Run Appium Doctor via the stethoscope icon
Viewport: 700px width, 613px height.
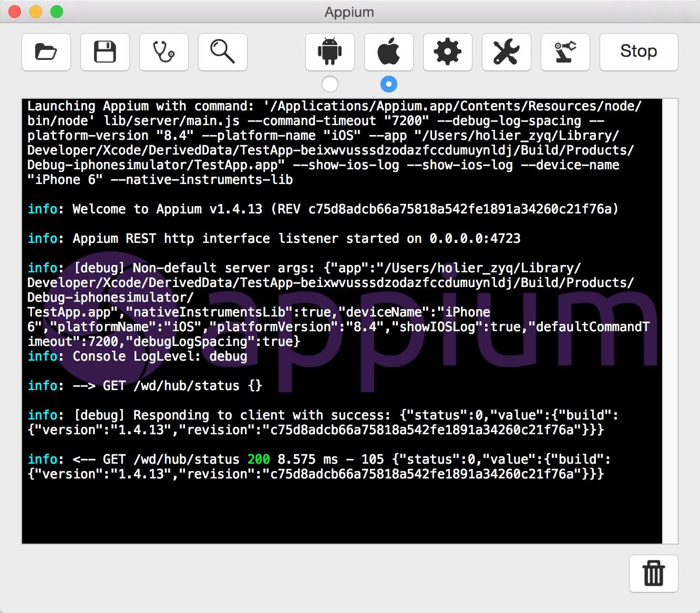point(164,52)
